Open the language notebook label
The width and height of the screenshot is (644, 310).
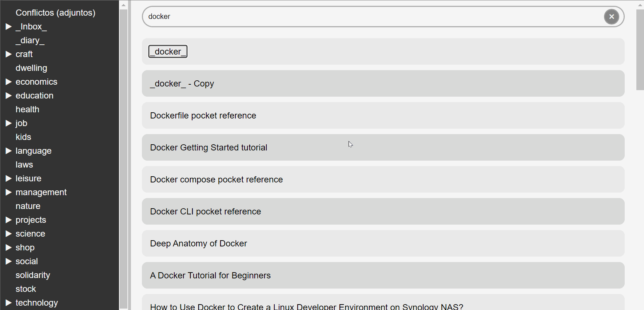(33, 151)
